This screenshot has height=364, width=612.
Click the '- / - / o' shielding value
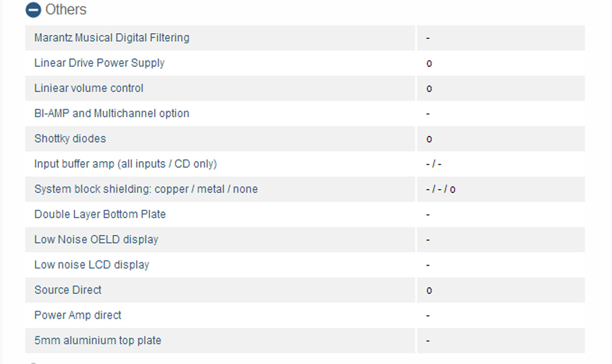tap(441, 190)
